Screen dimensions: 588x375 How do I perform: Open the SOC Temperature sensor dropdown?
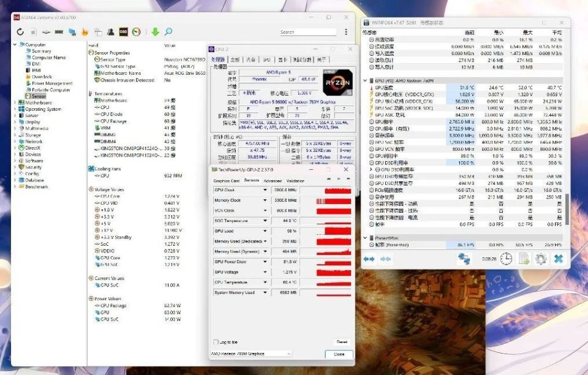click(x=265, y=221)
